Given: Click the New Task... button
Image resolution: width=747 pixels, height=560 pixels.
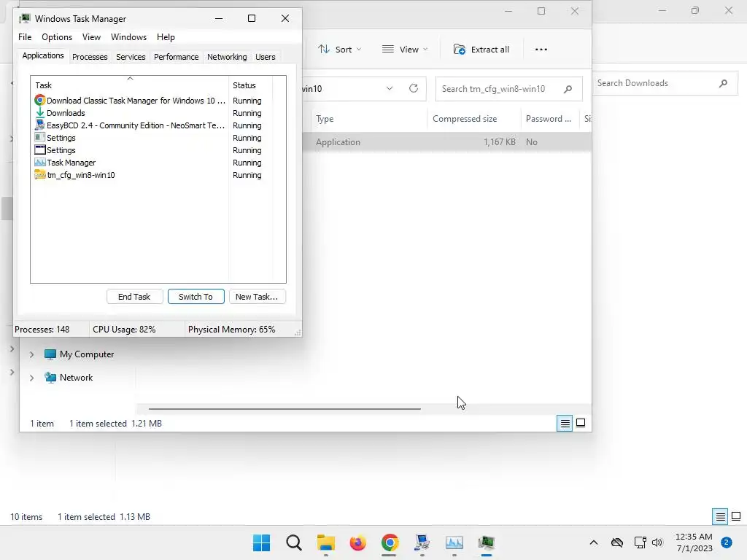Looking at the screenshot, I should pyautogui.click(x=257, y=297).
